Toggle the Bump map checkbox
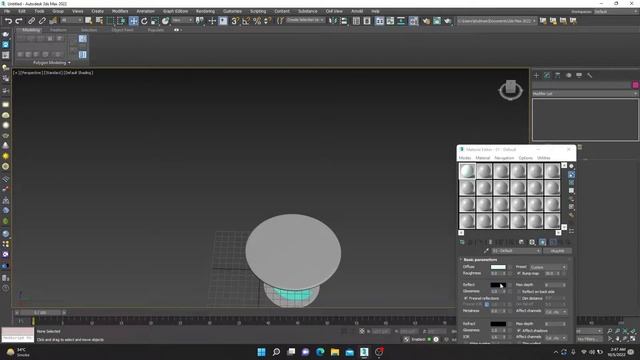640x360 pixels. click(x=519, y=273)
